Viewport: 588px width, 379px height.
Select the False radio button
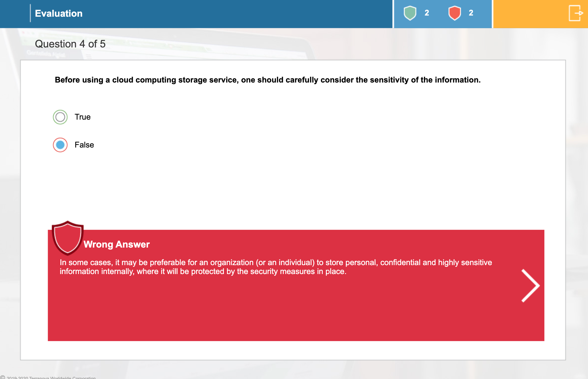[x=60, y=145]
